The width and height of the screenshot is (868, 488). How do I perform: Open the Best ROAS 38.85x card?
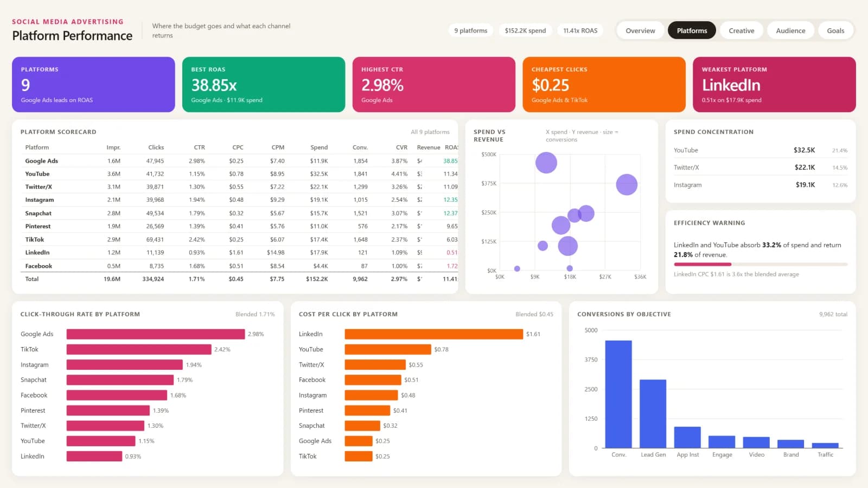[264, 85]
